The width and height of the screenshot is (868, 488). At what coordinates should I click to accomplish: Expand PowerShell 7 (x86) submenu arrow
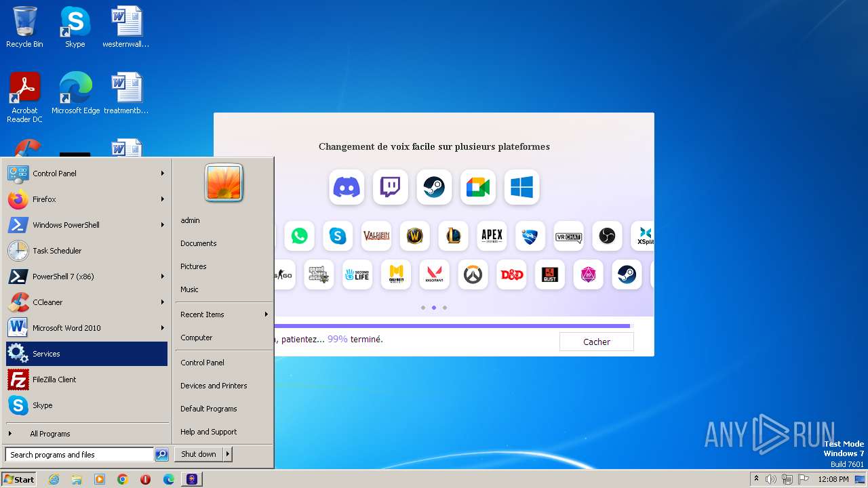tap(163, 277)
